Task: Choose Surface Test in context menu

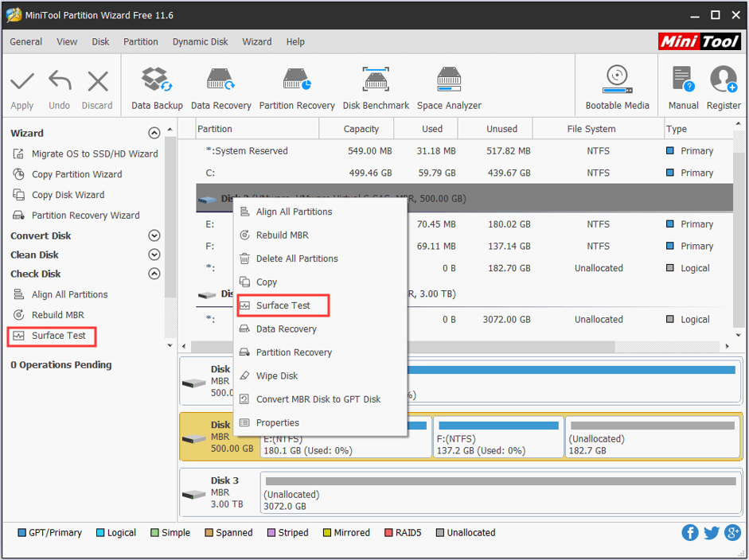Action: click(x=283, y=305)
